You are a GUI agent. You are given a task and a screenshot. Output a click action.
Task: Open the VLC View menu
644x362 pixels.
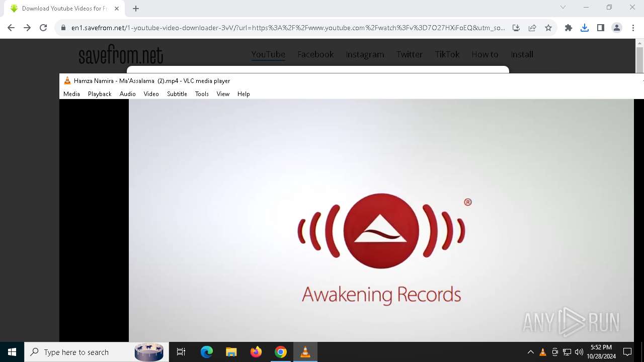[x=223, y=94]
